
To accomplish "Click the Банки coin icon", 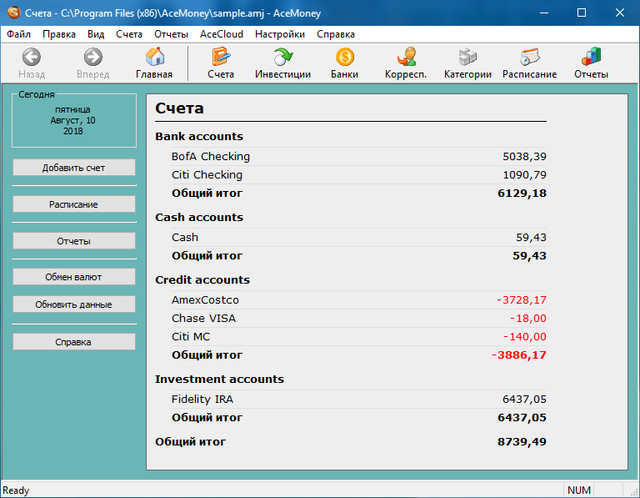I will click(345, 58).
